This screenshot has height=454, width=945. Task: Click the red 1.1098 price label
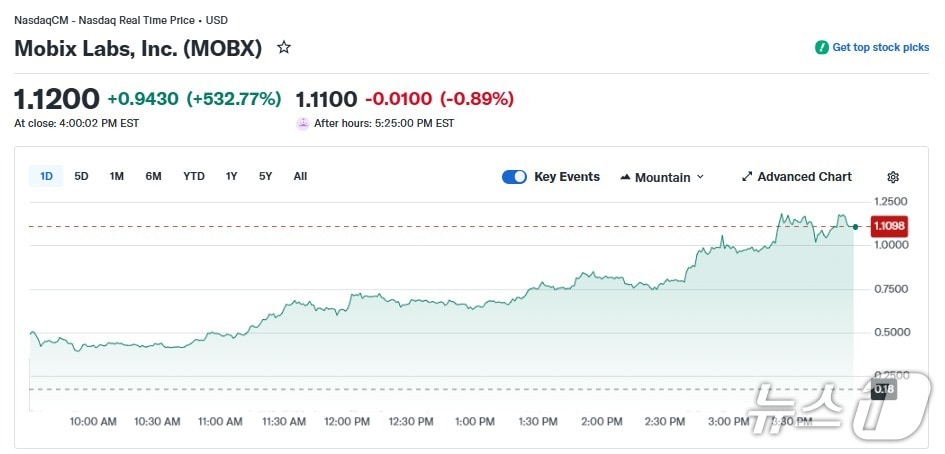point(889,226)
